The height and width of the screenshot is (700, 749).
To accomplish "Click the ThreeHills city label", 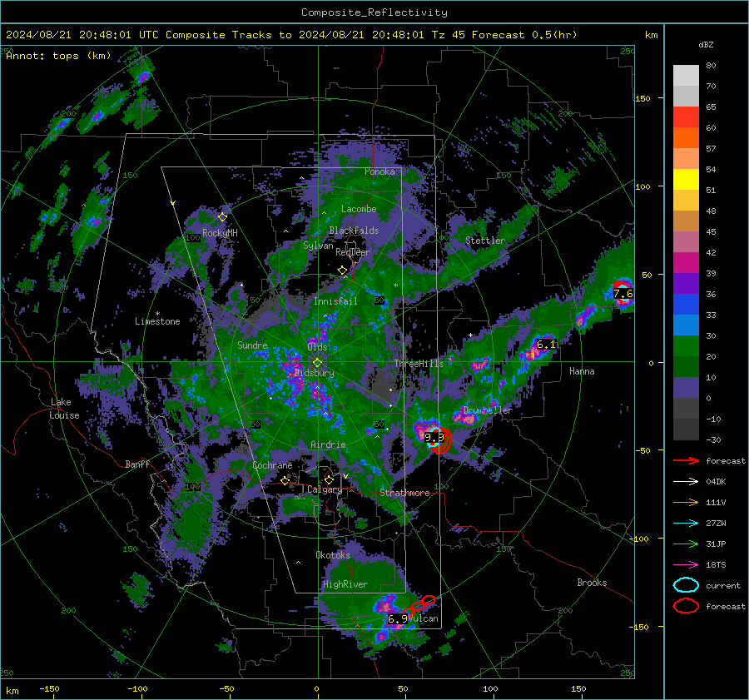I will 419,364.
